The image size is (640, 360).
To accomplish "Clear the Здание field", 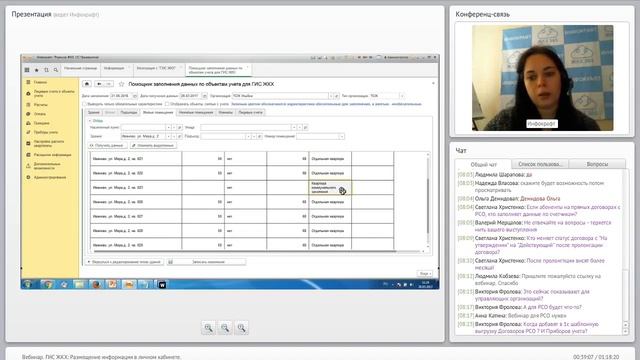I will click(174, 136).
